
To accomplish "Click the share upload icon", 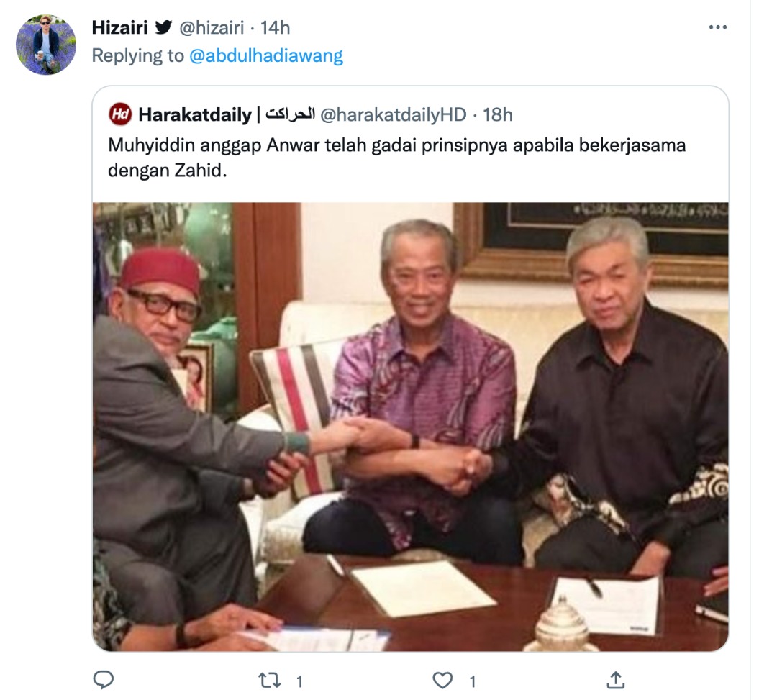I will pyautogui.click(x=615, y=680).
